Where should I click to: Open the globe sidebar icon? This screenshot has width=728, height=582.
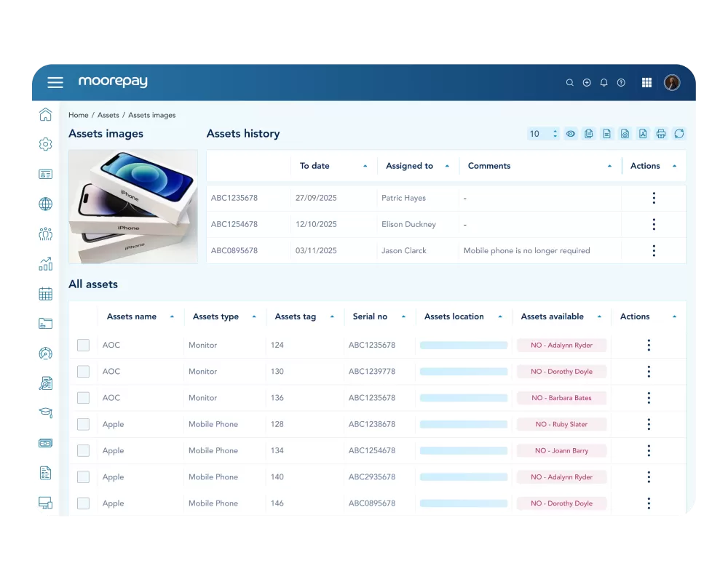click(x=45, y=204)
